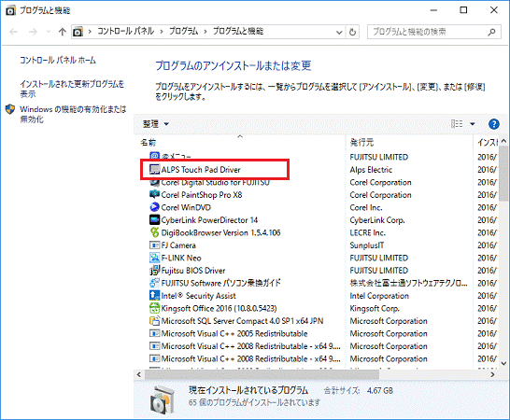Click the search magnifier icon

pos(491,32)
